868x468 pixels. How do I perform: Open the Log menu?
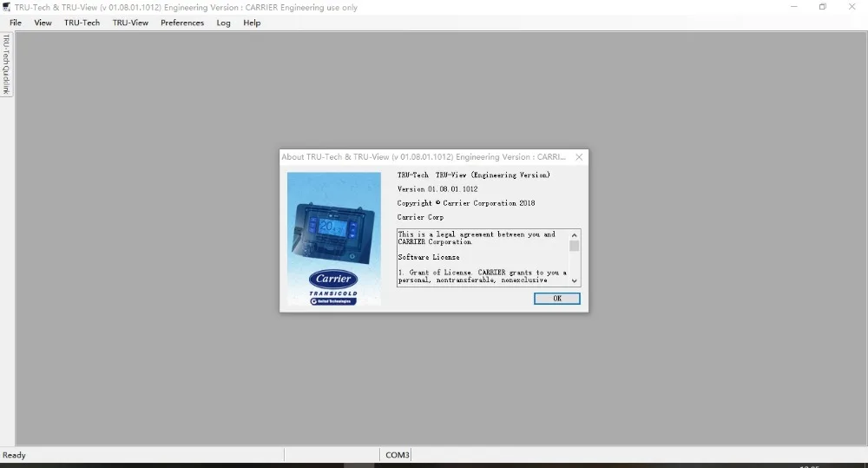click(223, 23)
